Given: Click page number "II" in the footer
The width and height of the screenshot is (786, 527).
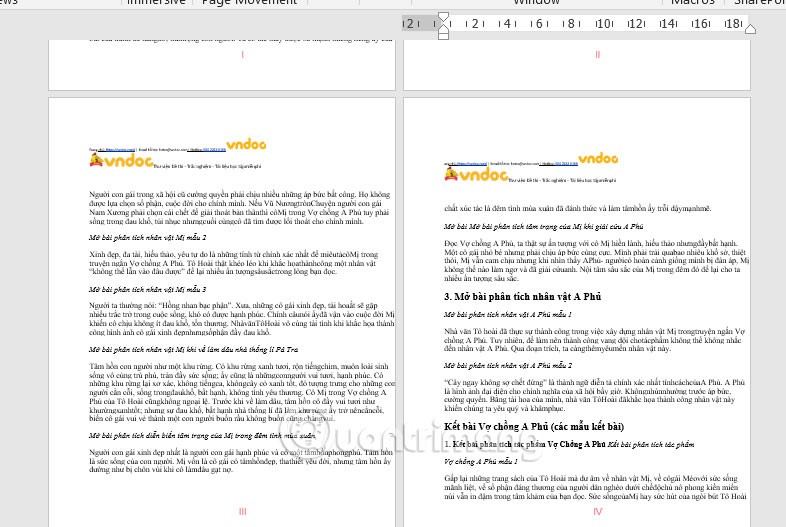Looking at the screenshot, I should pyautogui.click(x=598, y=55).
